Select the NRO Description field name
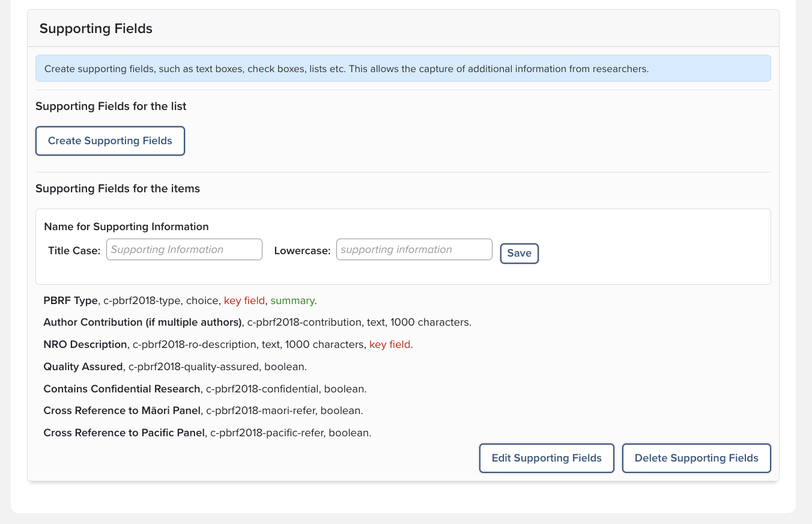The image size is (812, 524). point(85,345)
